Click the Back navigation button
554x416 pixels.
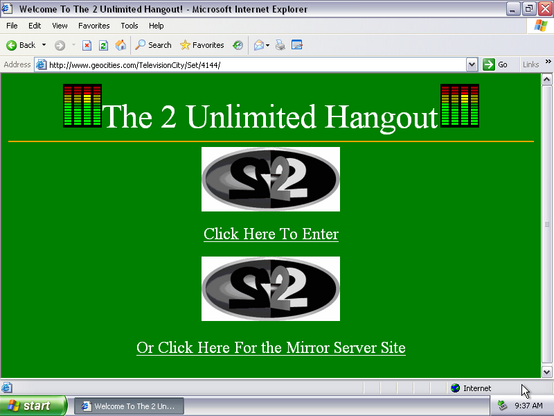point(21,45)
